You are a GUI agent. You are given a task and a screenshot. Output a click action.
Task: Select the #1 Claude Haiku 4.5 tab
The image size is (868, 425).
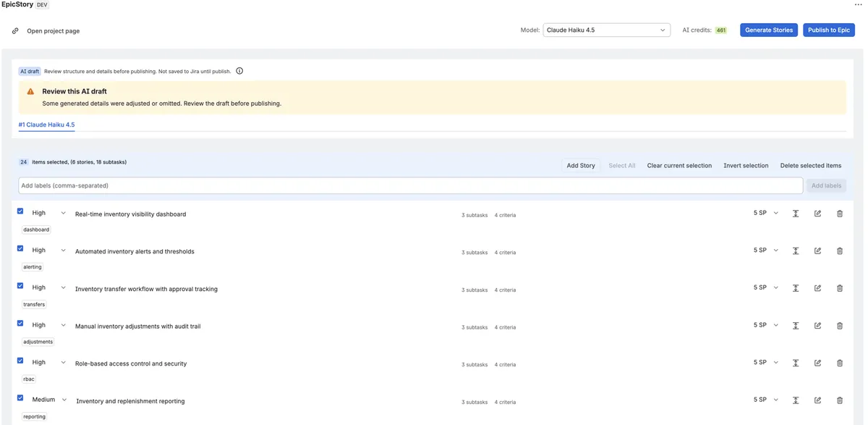click(x=46, y=125)
